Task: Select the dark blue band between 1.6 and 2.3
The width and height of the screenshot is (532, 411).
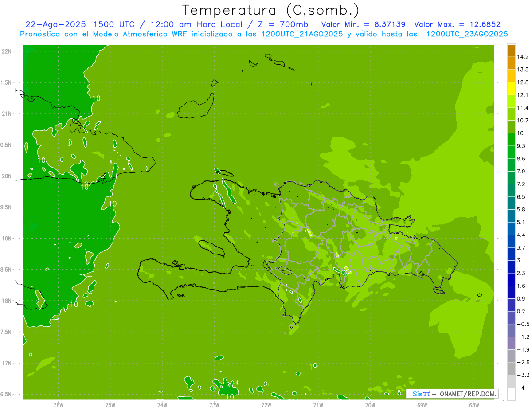Action: click(511, 280)
